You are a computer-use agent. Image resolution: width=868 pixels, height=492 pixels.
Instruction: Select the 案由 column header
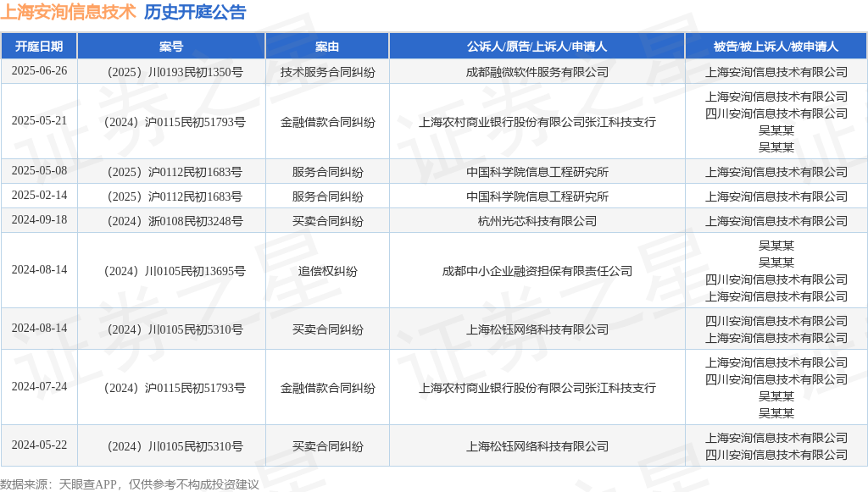tap(327, 47)
